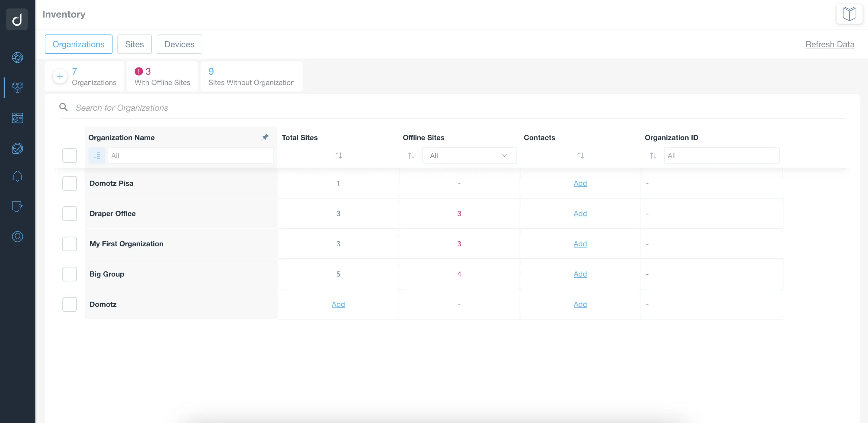Tick the select-all header checkbox

(70, 156)
